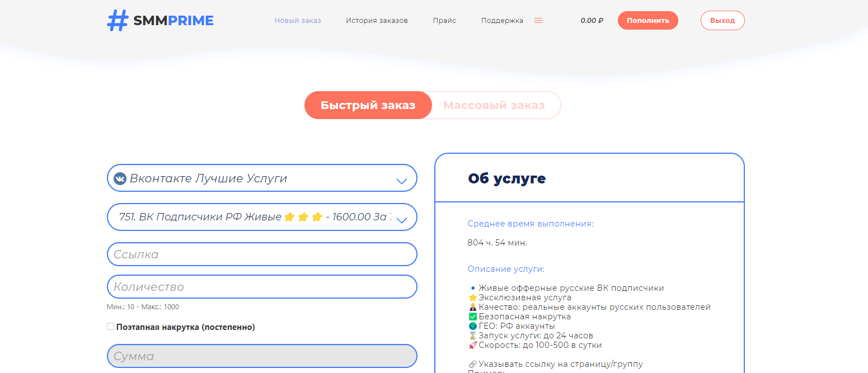Switch to Массовый заказ tab
Screen dimensions: 868x373
point(494,105)
